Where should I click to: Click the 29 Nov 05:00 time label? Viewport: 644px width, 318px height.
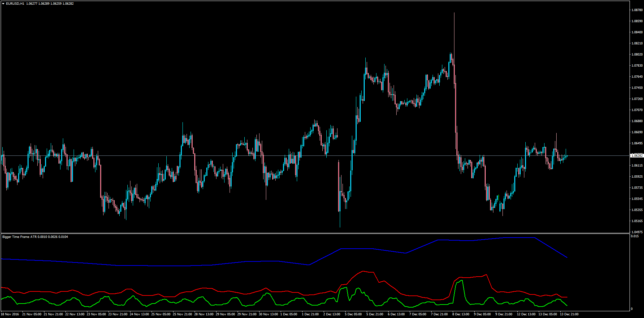tap(225, 314)
